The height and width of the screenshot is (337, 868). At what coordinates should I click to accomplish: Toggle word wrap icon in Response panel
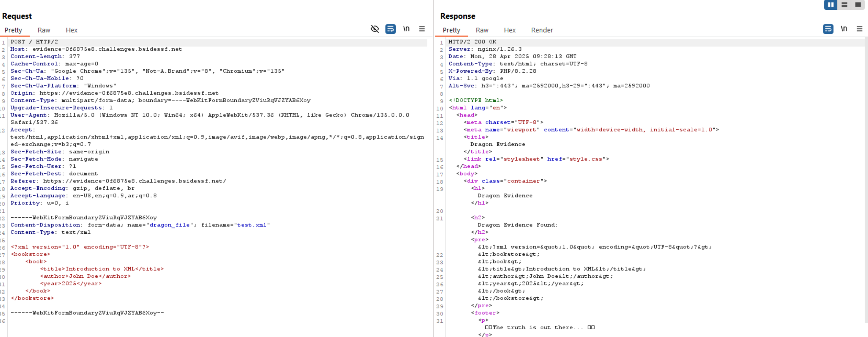(x=828, y=29)
